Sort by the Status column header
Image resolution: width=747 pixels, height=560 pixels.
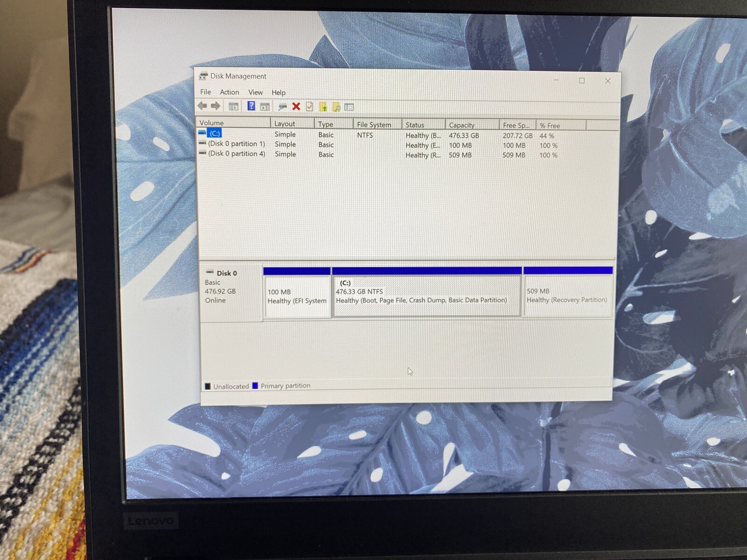[423, 125]
